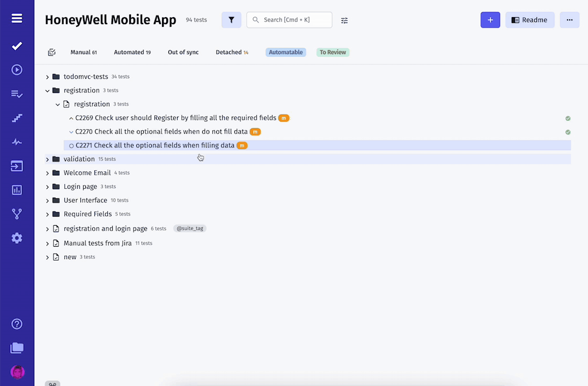588x386 pixels.
Task: Filter by the To Review label
Action: pyautogui.click(x=333, y=53)
